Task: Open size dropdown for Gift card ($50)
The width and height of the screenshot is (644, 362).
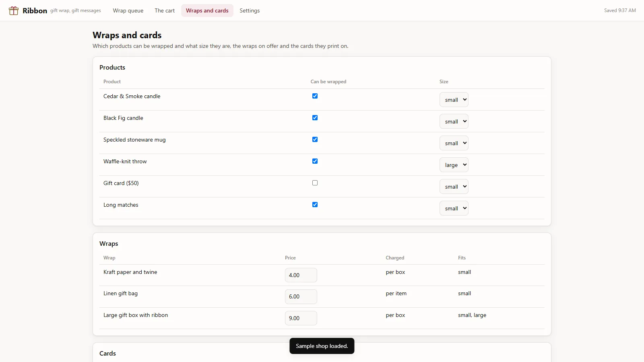Action: [454, 187]
